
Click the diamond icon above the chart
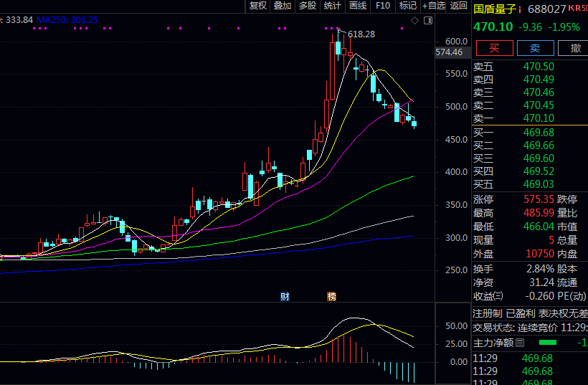(414, 20)
